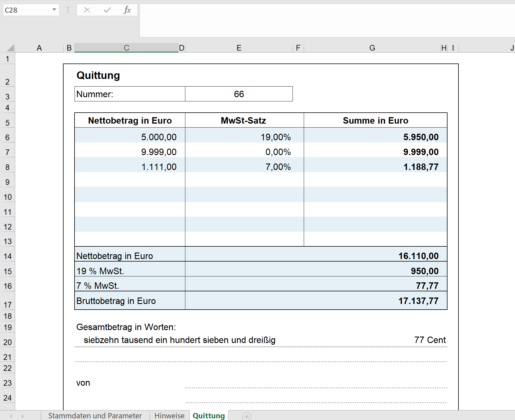Screen dimensions: 515x420
Task: Go to previous sheet tab arrow
Action: 11,416
